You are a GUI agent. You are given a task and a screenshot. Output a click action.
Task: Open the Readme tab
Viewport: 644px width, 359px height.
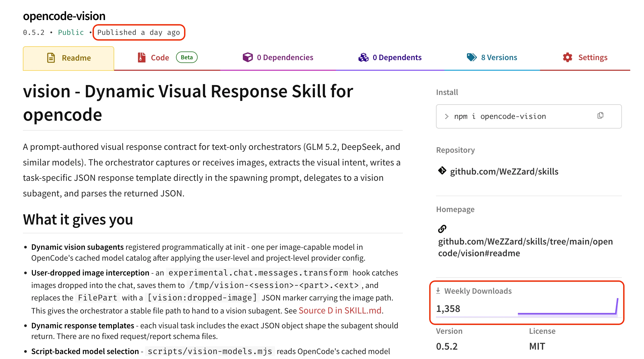(x=68, y=58)
